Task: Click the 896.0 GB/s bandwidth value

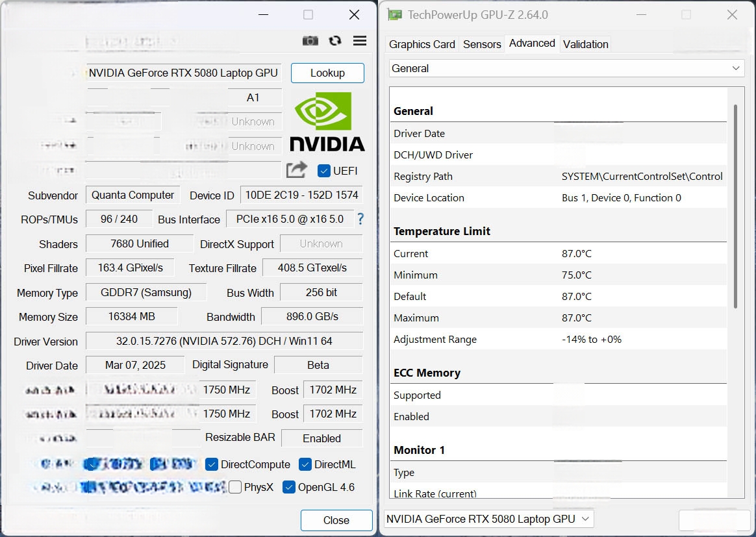Action: pyautogui.click(x=312, y=316)
